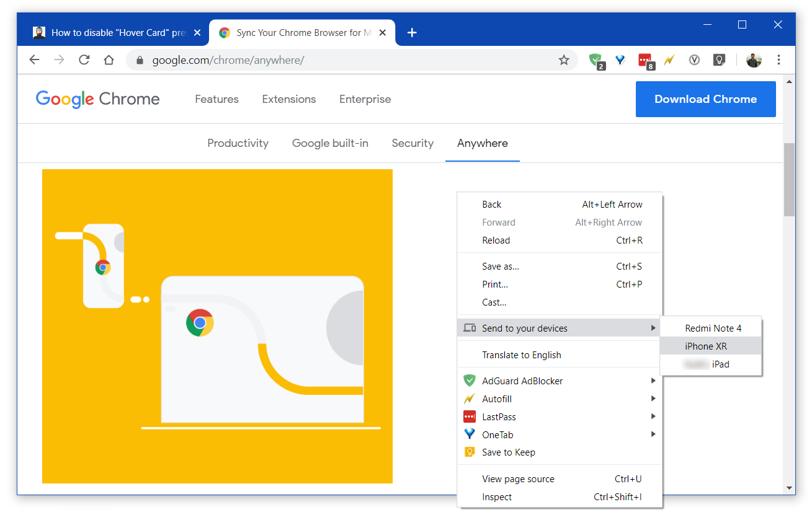Send page to the iPad device
Image resolution: width=812 pixels, height=520 pixels.
pos(711,364)
